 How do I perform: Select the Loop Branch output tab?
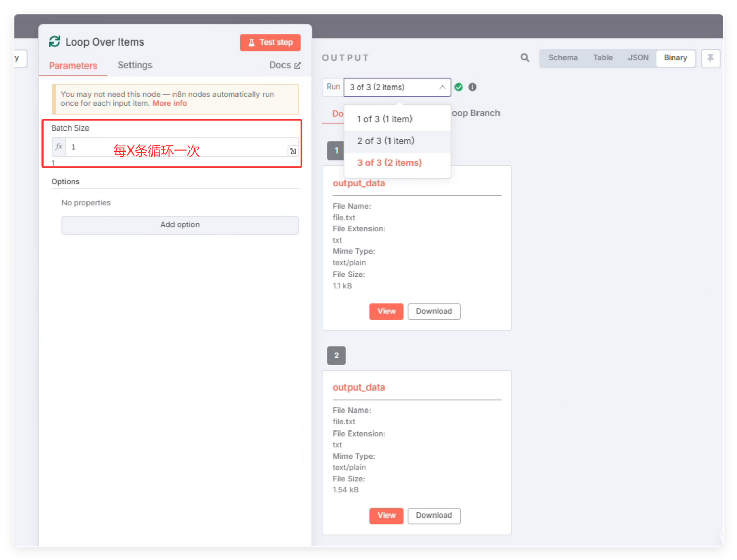(x=476, y=113)
